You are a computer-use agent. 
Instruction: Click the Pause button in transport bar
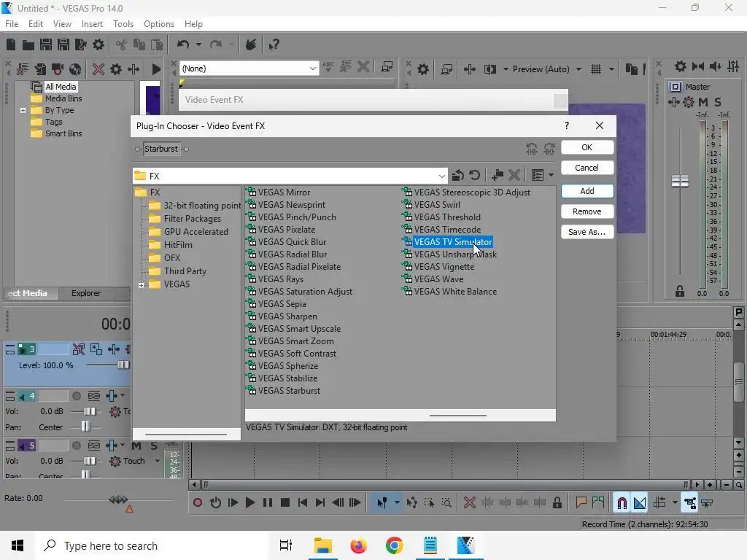[x=267, y=502]
